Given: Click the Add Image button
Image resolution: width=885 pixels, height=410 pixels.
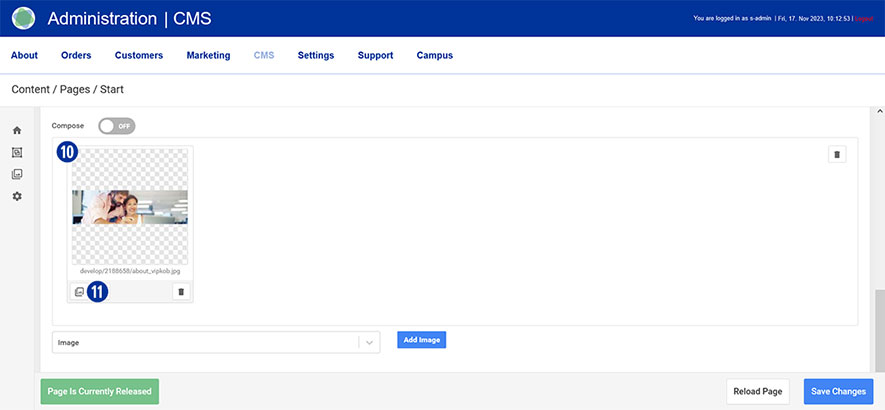Looking at the screenshot, I should pyautogui.click(x=421, y=340).
